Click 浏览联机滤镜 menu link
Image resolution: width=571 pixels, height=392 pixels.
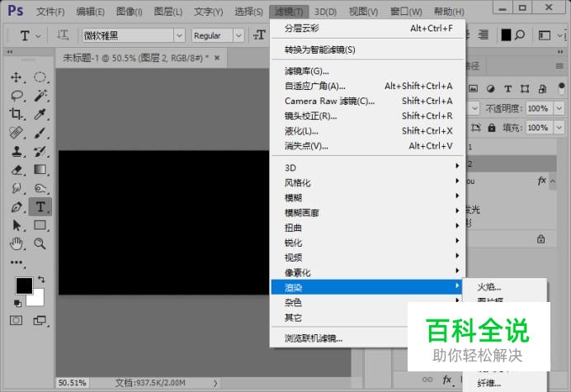coord(314,338)
